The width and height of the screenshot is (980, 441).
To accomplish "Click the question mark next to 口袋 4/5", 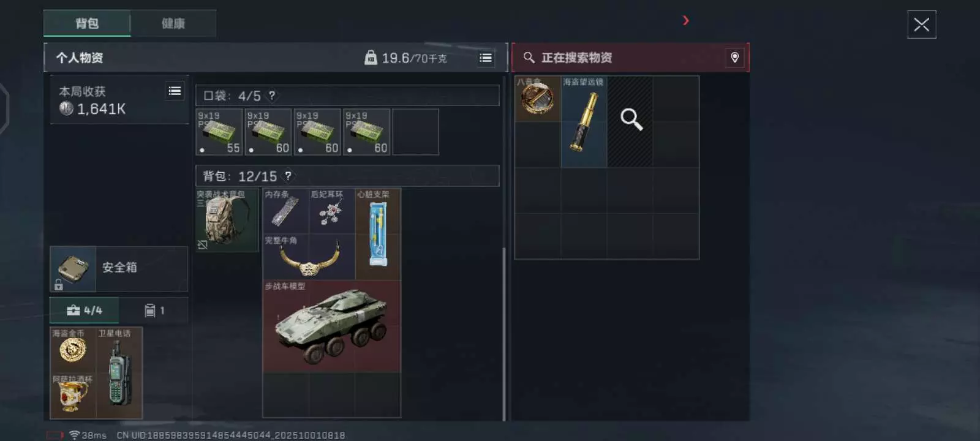I will coord(272,96).
